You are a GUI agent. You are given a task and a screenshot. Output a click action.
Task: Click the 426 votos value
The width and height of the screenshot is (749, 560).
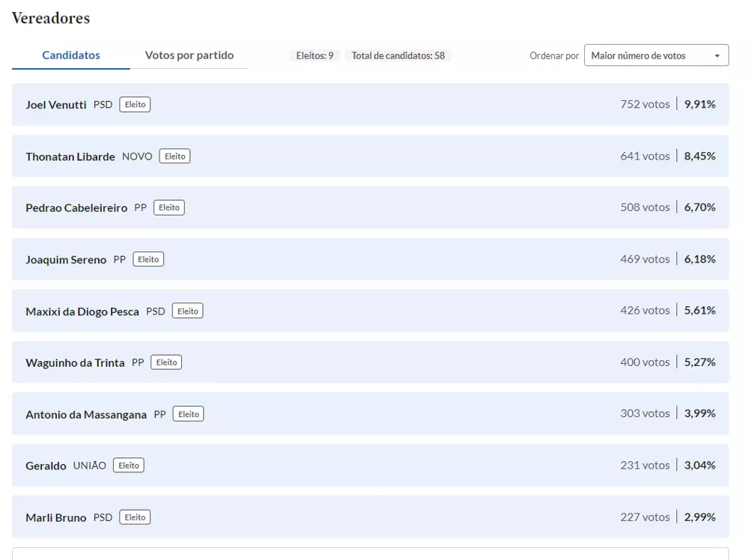pos(645,310)
